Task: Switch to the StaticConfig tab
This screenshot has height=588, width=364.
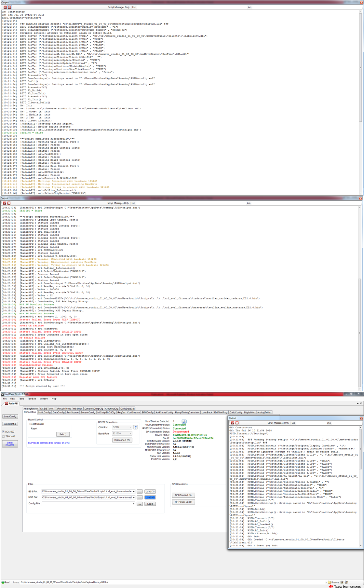Action: [44, 412]
